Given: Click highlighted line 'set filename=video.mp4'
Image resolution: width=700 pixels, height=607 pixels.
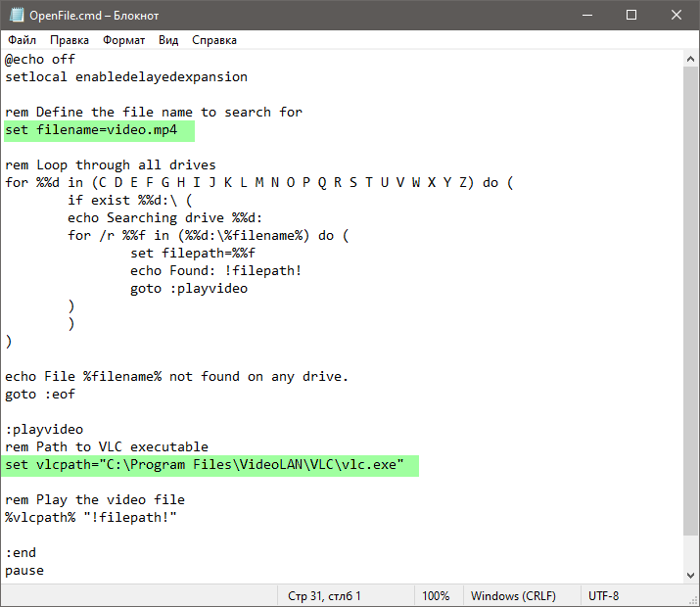Looking at the screenshot, I should 91,130.
